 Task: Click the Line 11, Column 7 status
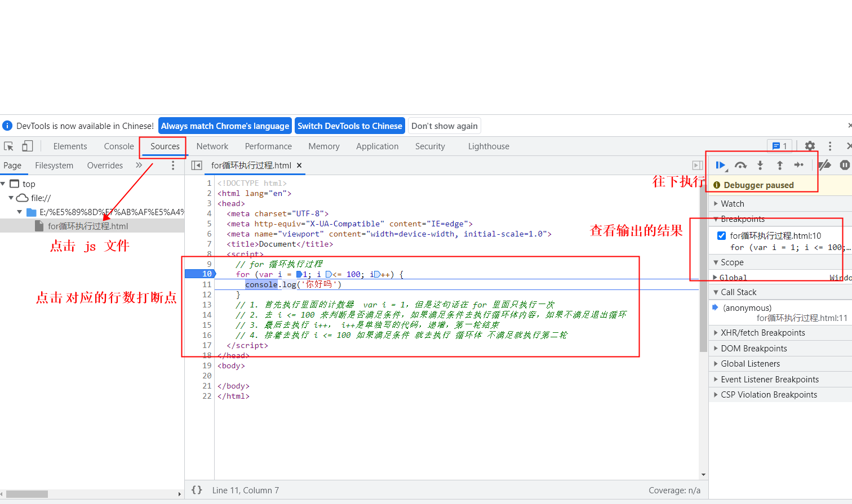pyautogui.click(x=246, y=490)
